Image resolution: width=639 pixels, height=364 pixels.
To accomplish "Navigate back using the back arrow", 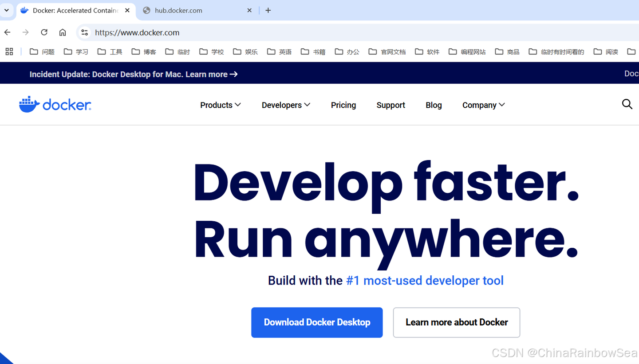I will [x=7, y=32].
